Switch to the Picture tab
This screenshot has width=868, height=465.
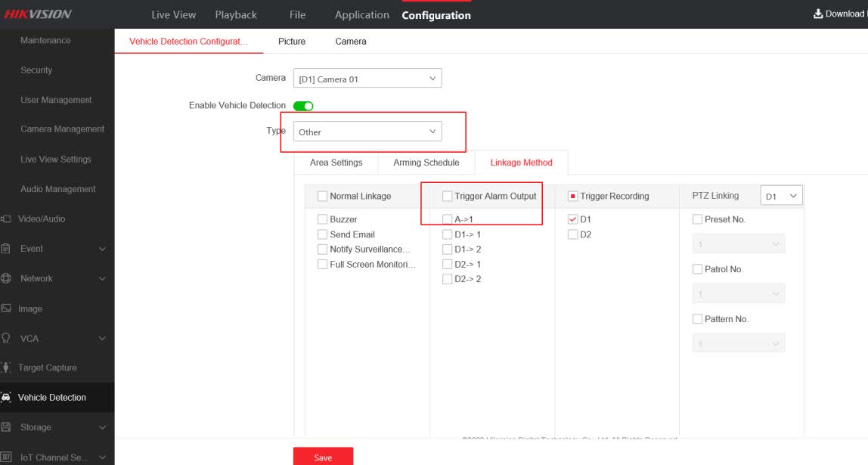292,42
